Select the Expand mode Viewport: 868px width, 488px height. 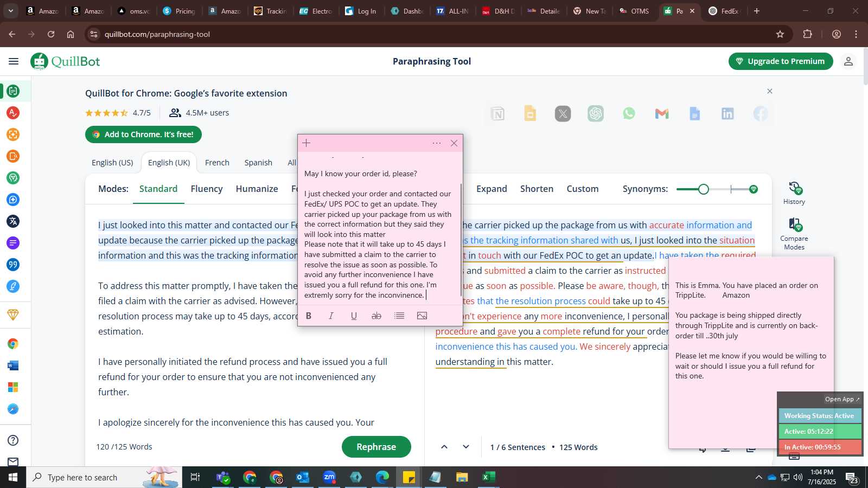tap(492, 189)
